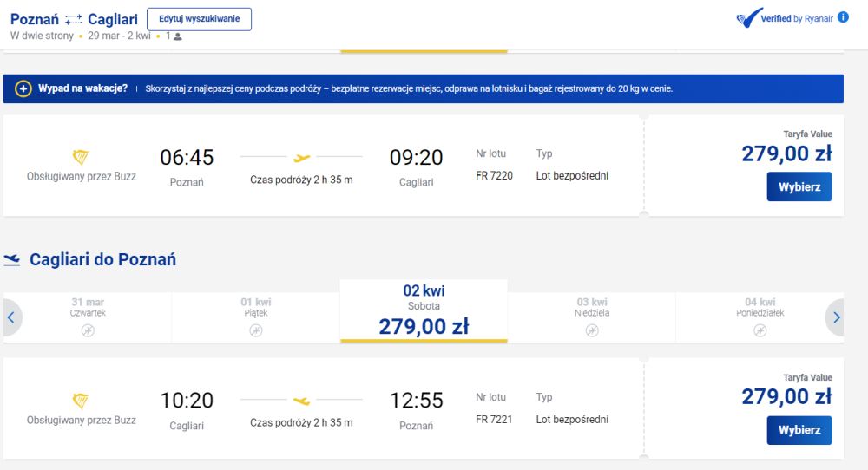
Task: Click the info icon next to Verified by Ryanair
Action: coord(843,17)
